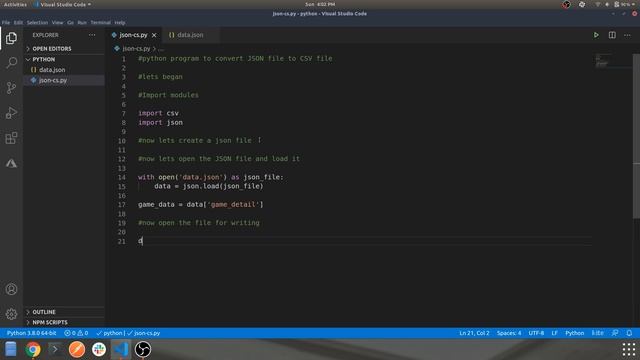Open the Search view in activity bar

tap(11, 63)
